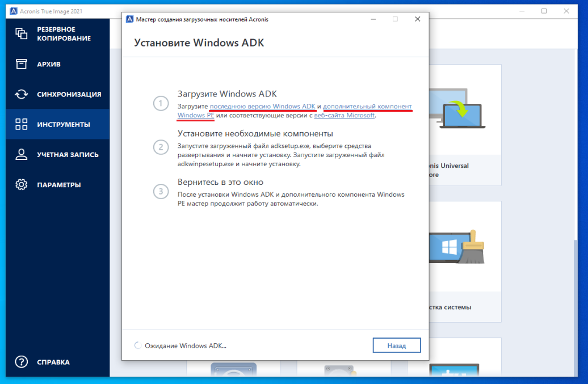Minimize the media builder wizard dialog

(373, 19)
